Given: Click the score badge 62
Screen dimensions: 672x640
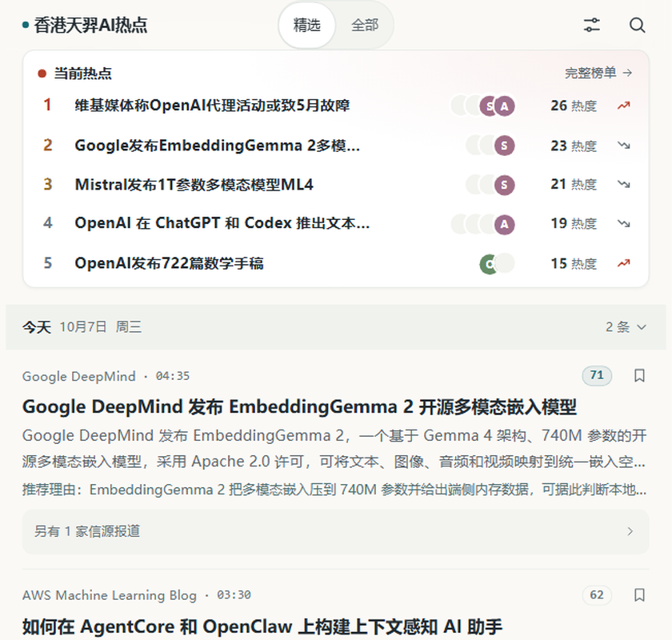Looking at the screenshot, I should point(597,594).
